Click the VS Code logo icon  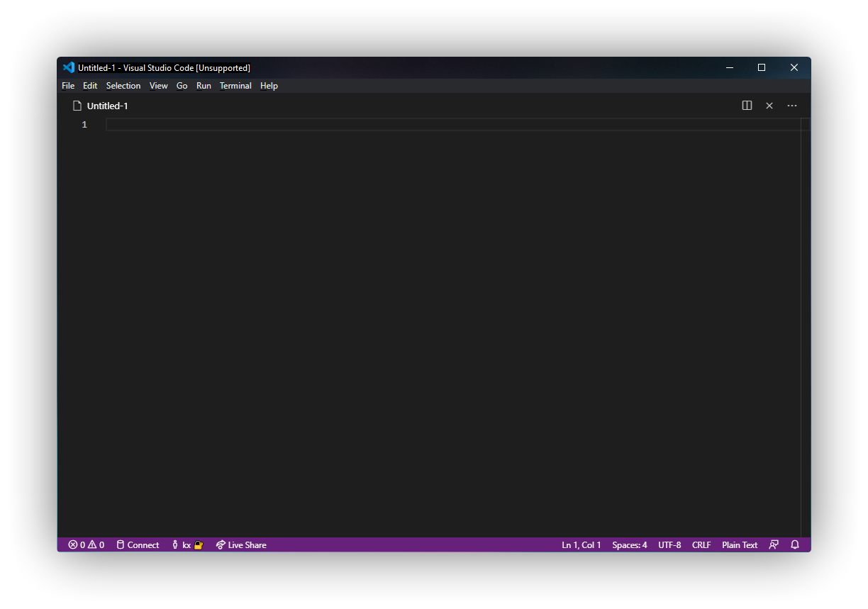(x=68, y=67)
